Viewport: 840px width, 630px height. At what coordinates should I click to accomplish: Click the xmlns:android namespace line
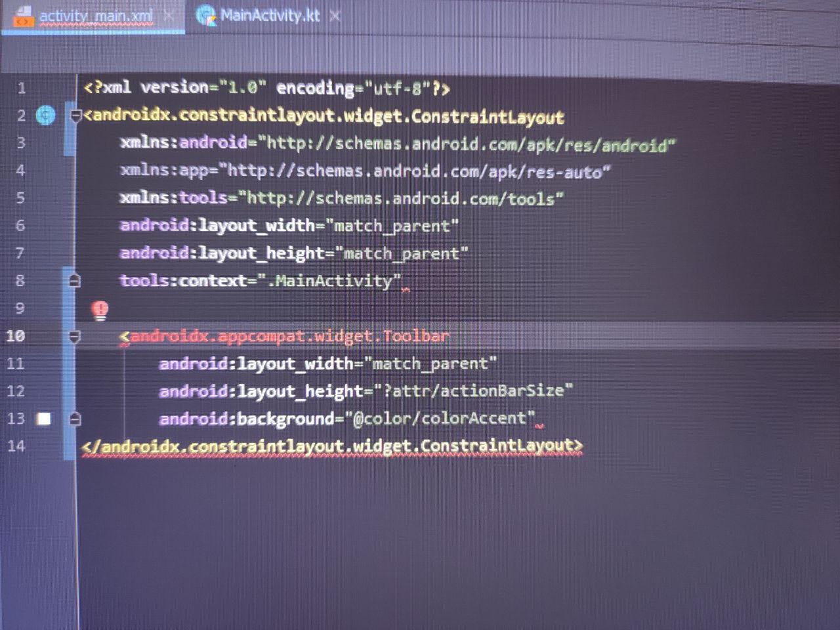pos(398,144)
